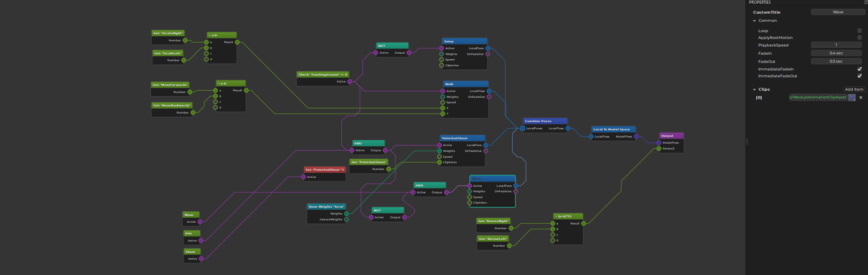This screenshot has height=275, width=868.
Task: Collapse the Clips properties group
Action: pos(754,89)
